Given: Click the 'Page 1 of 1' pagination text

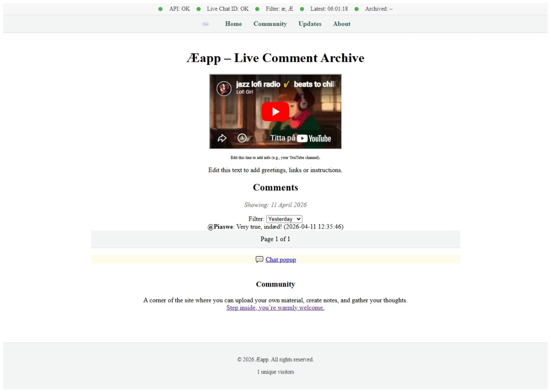Looking at the screenshot, I should point(275,239).
